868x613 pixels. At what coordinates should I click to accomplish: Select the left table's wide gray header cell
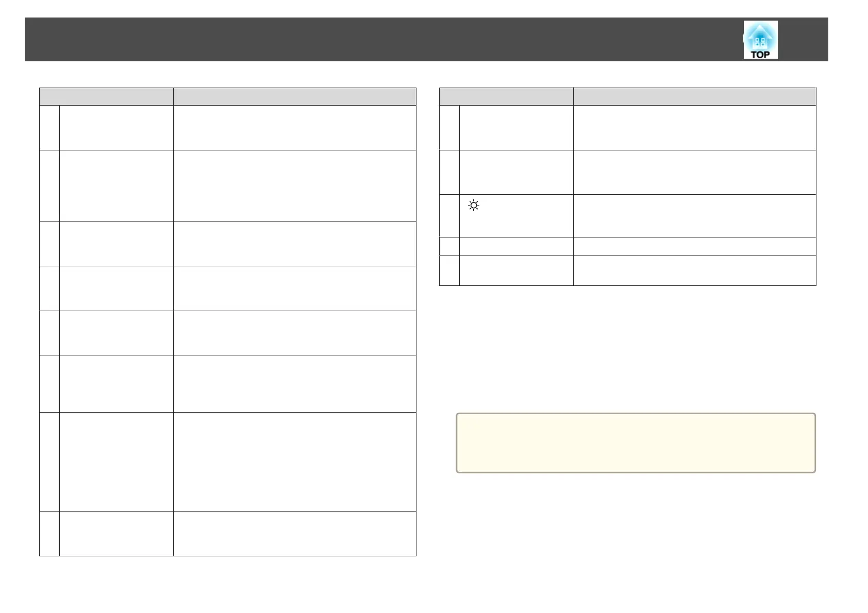tap(295, 96)
